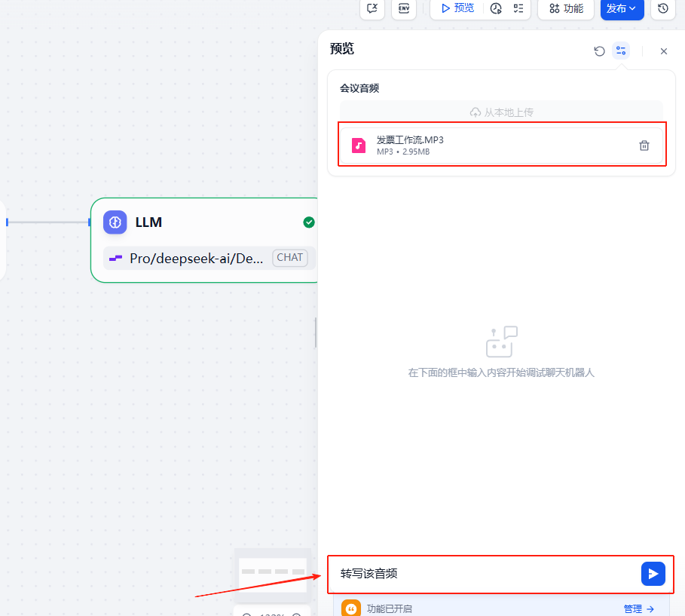
Task: Delete the 发票工作流.MP3 file
Action: coord(644,146)
